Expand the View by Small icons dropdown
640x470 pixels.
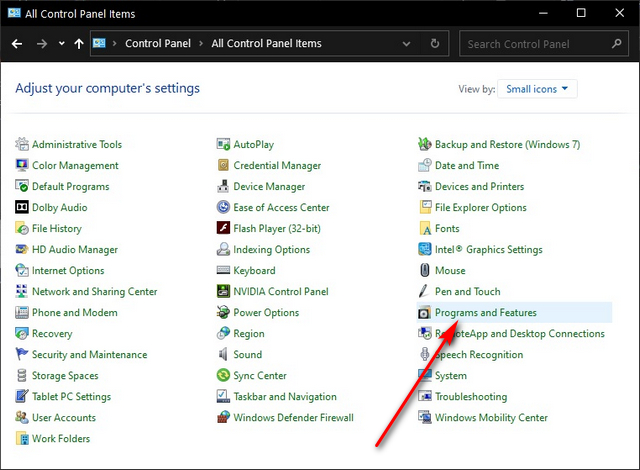[x=537, y=89]
